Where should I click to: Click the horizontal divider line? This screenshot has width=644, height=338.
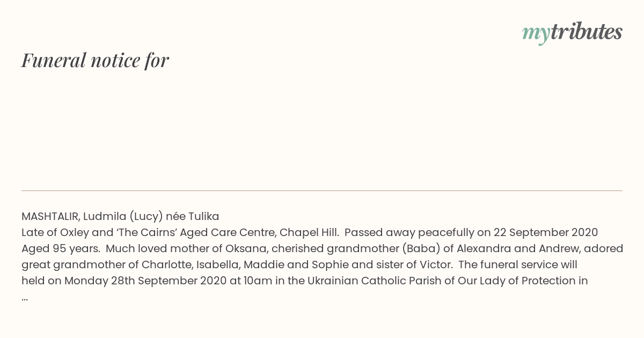click(x=322, y=190)
